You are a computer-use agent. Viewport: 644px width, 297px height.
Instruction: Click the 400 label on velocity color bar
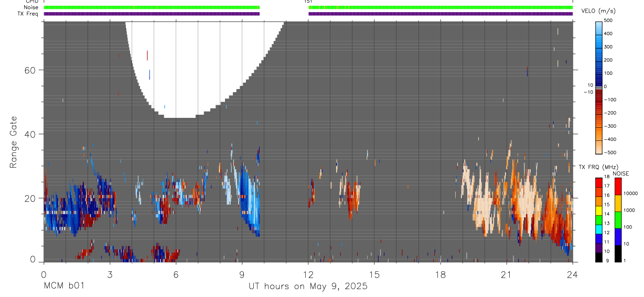(608, 34)
